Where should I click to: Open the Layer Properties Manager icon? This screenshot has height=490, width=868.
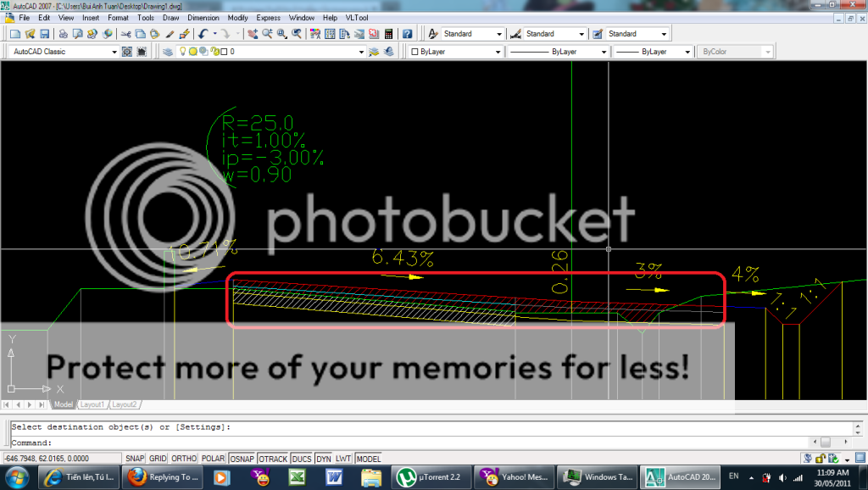(168, 52)
